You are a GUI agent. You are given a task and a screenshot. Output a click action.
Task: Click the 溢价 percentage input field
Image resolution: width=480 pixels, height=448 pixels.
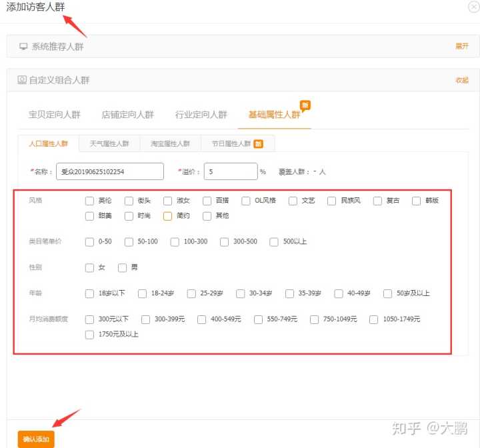pyautogui.click(x=230, y=171)
